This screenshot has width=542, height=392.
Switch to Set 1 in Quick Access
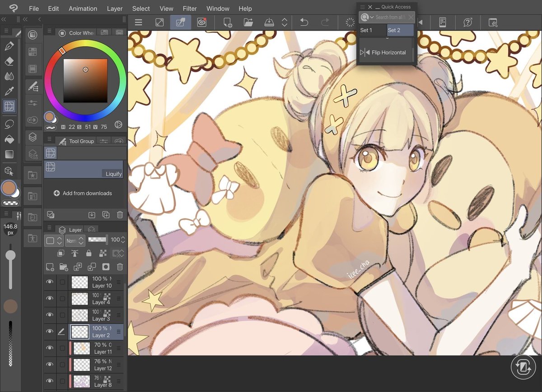[373, 30]
